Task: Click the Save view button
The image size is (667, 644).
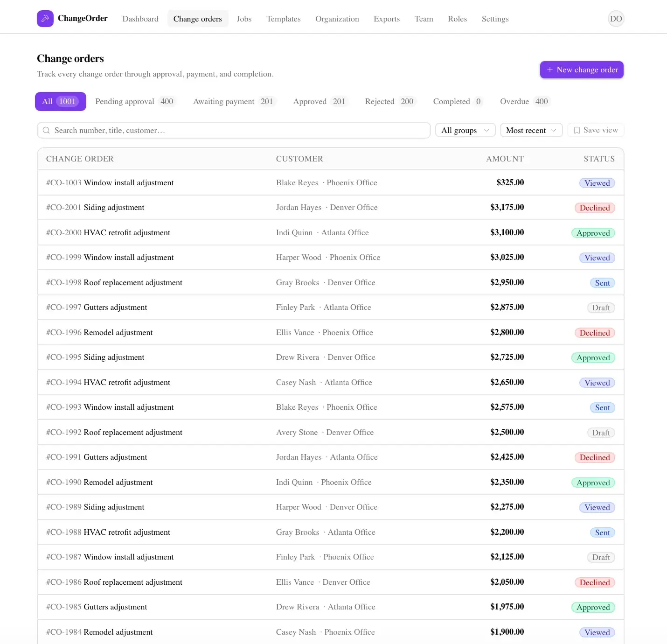Action: [596, 130]
